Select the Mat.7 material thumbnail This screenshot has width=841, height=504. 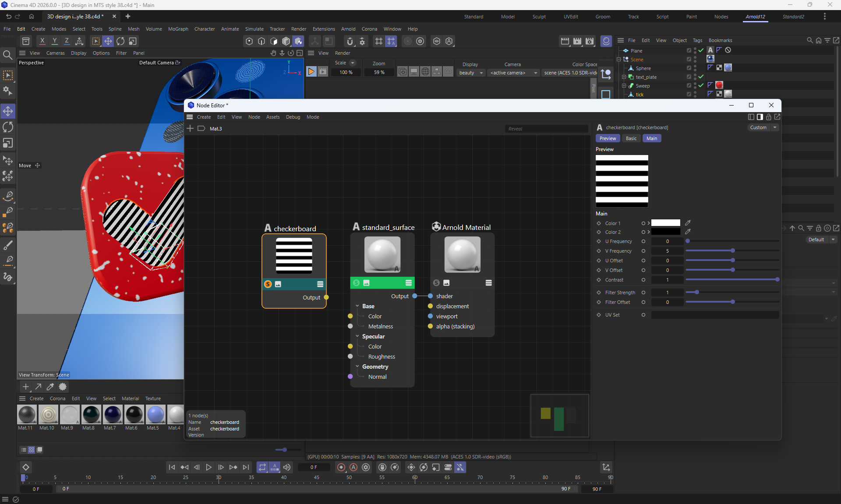click(x=112, y=414)
